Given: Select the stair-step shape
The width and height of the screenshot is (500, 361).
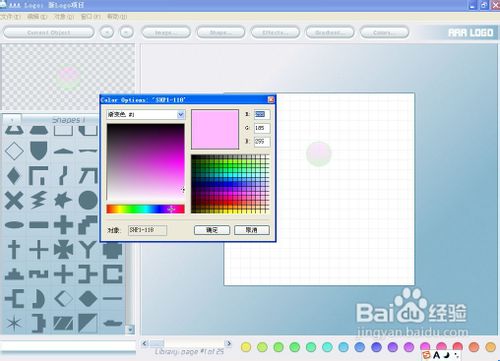Looking at the screenshot, I should click(x=88, y=225).
